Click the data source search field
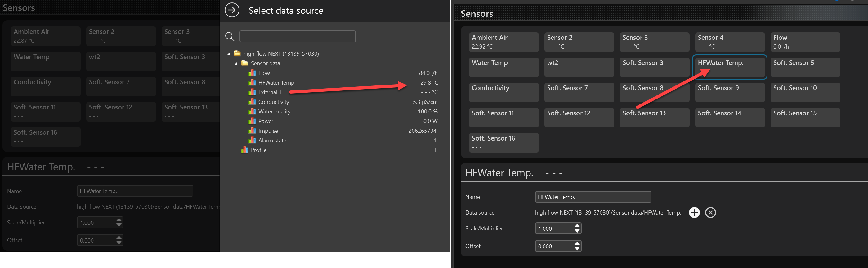The image size is (868, 268). (297, 36)
